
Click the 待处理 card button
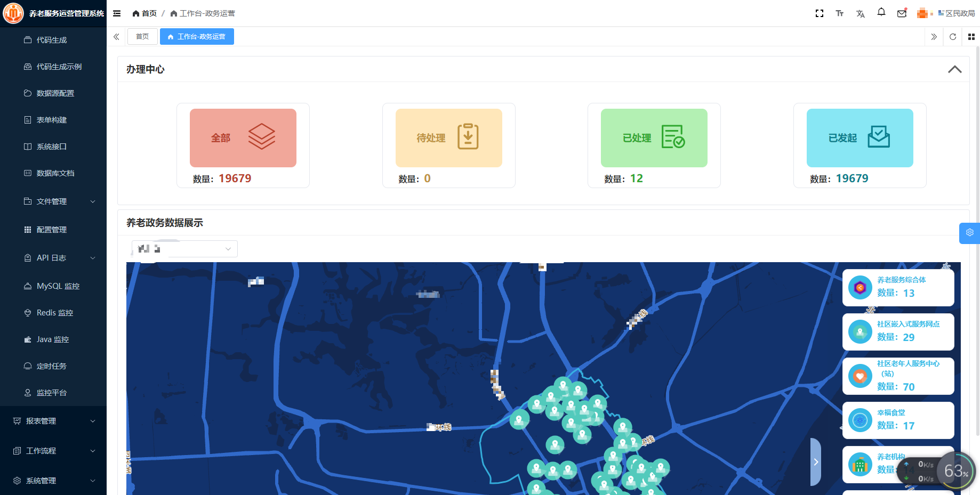click(x=449, y=138)
